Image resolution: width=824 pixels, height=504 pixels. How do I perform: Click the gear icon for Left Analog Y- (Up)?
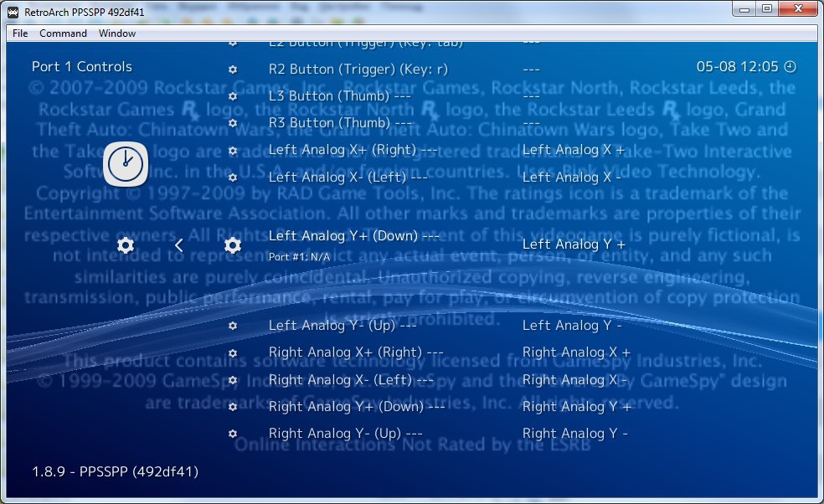pyautogui.click(x=233, y=326)
